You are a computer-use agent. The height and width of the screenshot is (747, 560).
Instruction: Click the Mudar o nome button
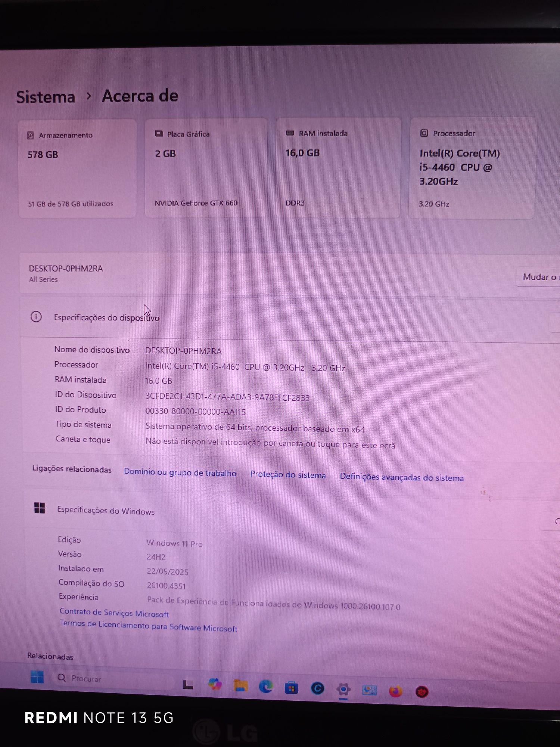[x=539, y=277]
